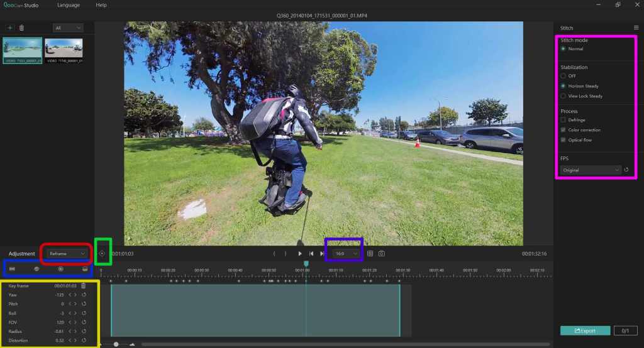The image size is (644, 348).
Task: Add a new media file with the plus icon
Action: click(10, 28)
